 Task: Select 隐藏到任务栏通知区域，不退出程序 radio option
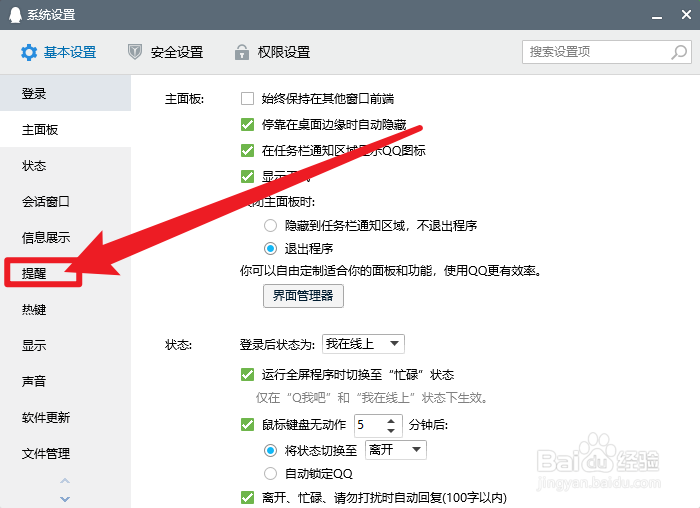(x=270, y=225)
